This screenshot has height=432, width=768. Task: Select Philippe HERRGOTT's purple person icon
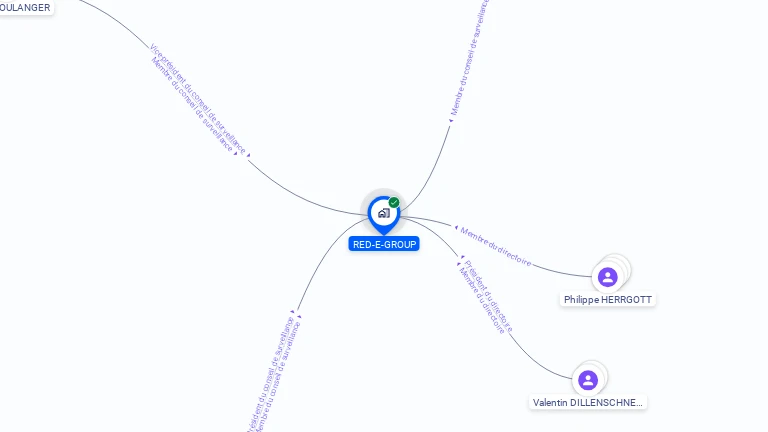[607, 277]
